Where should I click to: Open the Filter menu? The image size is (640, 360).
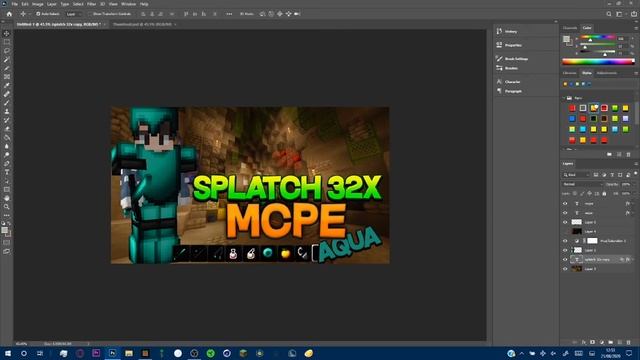coord(91,4)
